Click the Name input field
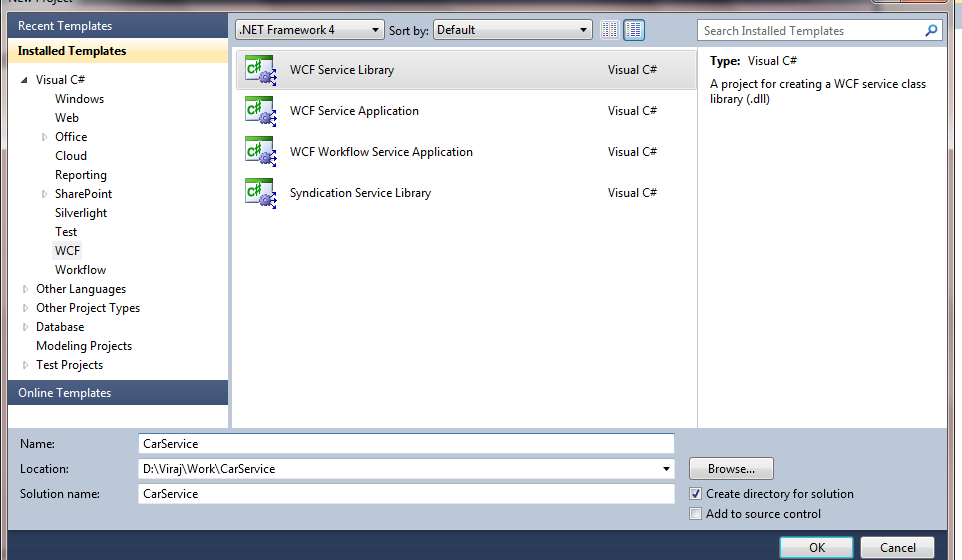The width and height of the screenshot is (962, 560). tap(406, 443)
